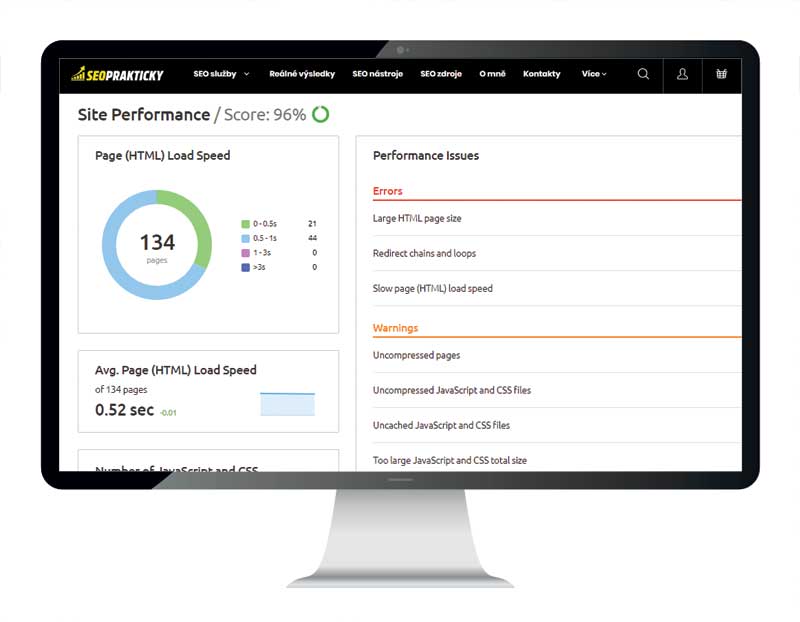800x622 pixels.
Task: Open Uncompressed pages warning
Action: pos(416,356)
